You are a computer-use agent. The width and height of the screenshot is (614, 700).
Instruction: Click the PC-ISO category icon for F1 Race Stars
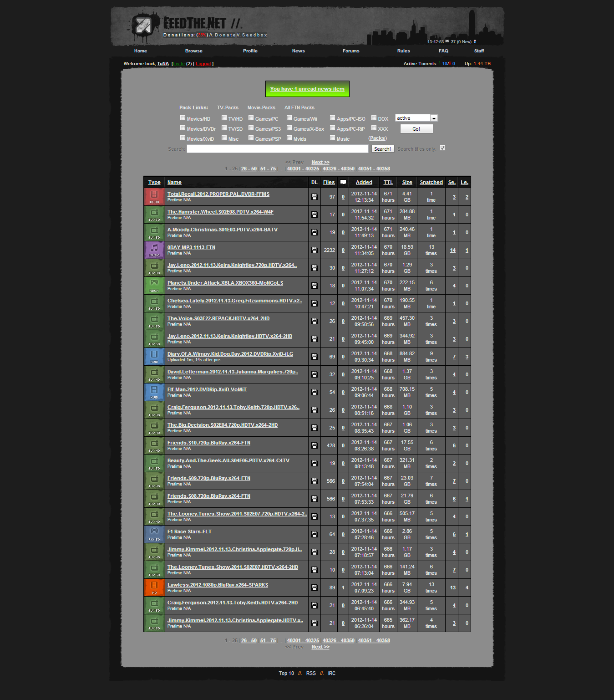coord(154,534)
